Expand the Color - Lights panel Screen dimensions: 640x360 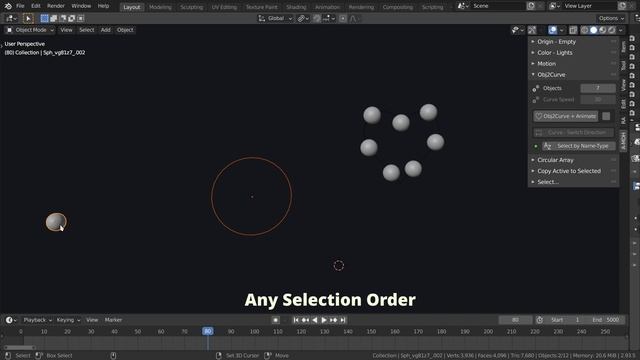coord(573,53)
